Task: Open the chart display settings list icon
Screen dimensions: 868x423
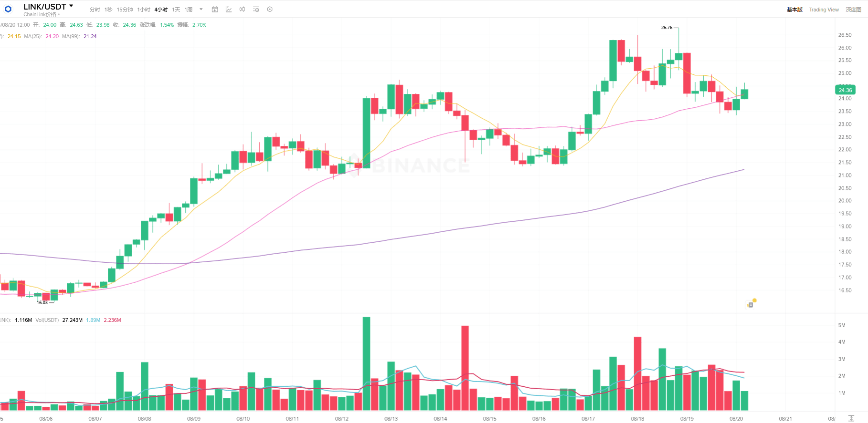Action: click(256, 9)
